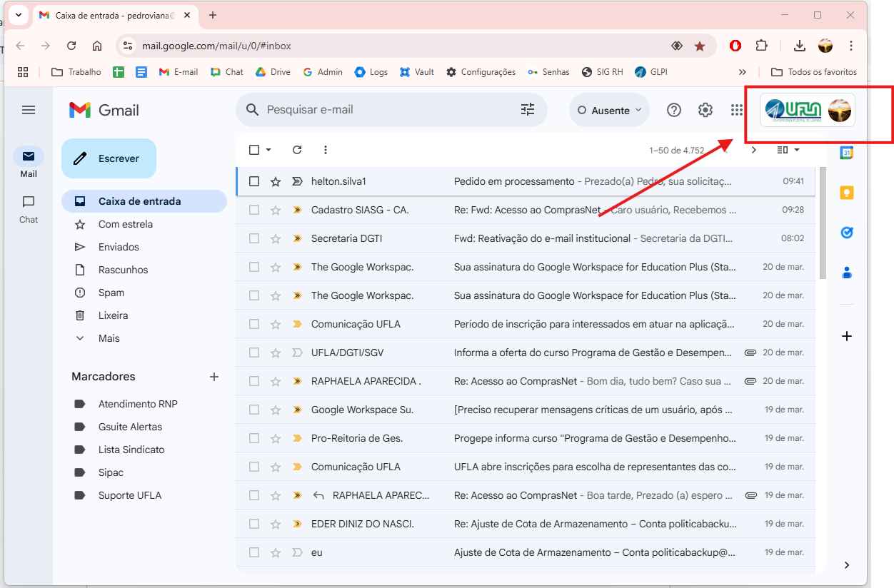Expand the Mais folders list

click(109, 338)
